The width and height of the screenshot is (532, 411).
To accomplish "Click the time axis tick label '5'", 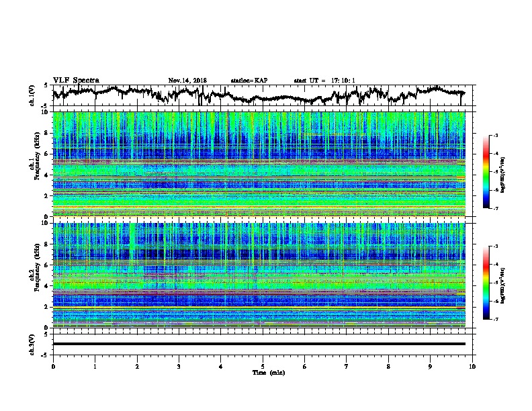I will (x=263, y=367).
